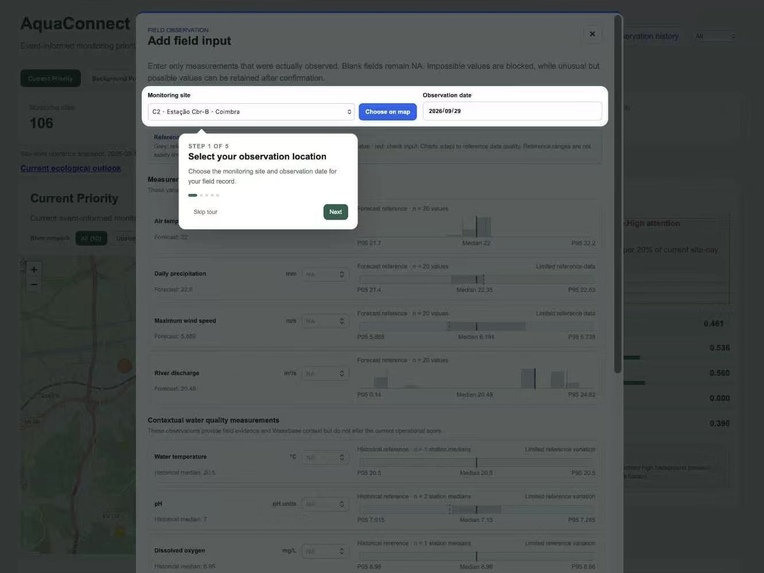This screenshot has width=764, height=573.
Task: Open the All dropdown beside observation history
Action: point(714,36)
